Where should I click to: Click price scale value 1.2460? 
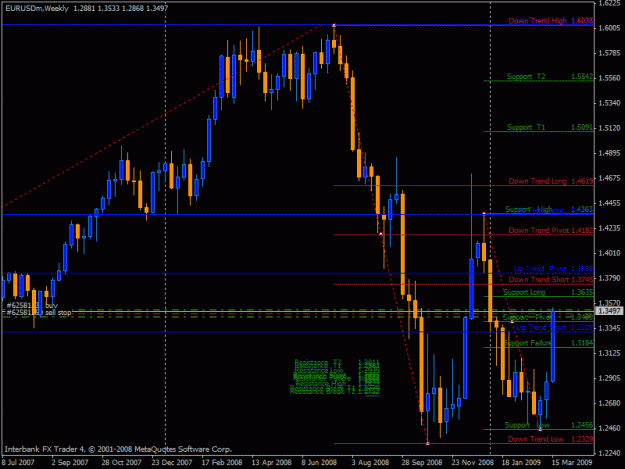click(x=610, y=428)
